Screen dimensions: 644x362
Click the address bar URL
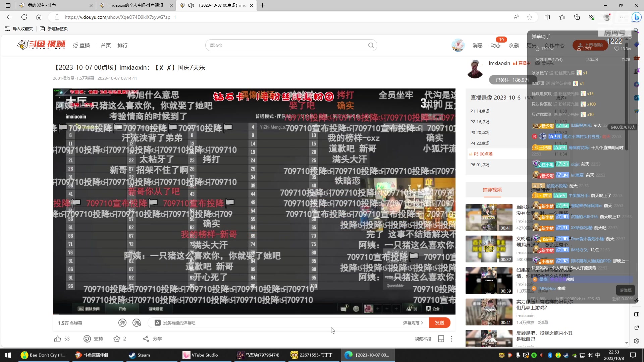pyautogui.click(x=120, y=17)
